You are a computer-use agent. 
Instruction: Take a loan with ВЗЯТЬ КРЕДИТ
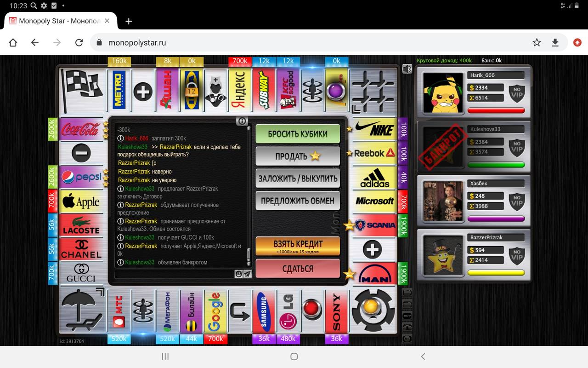[298, 247]
